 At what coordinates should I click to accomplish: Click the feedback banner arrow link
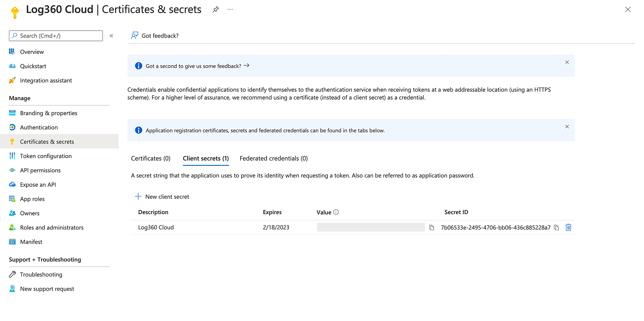click(x=247, y=66)
